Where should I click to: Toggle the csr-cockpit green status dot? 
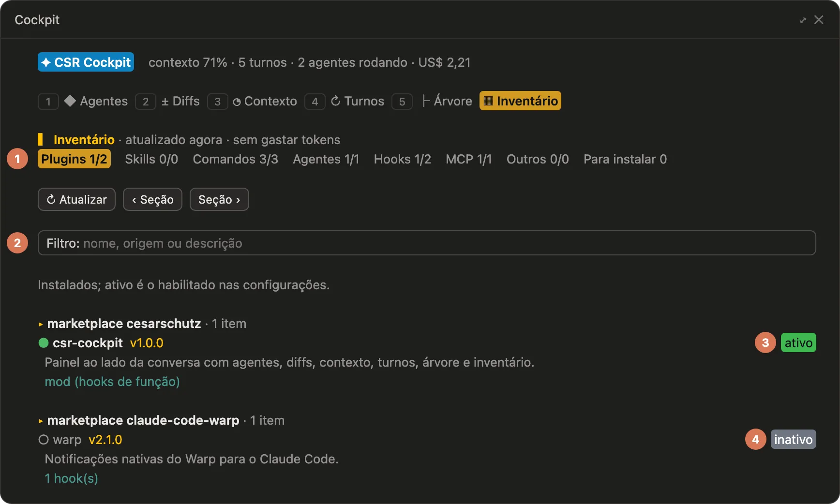coord(44,343)
